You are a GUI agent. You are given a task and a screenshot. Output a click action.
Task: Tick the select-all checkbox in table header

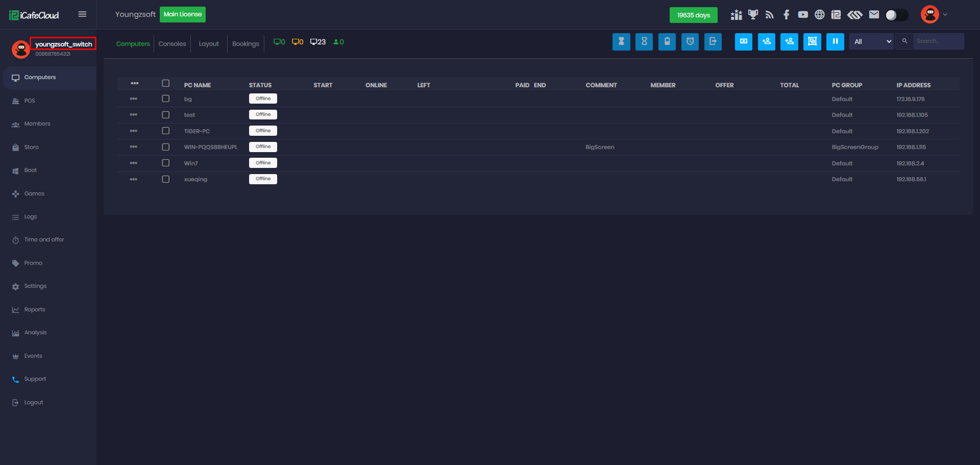tap(165, 84)
